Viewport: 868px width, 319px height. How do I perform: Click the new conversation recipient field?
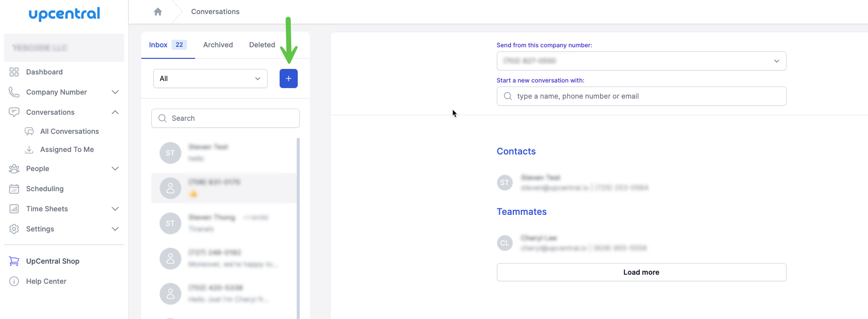point(641,96)
